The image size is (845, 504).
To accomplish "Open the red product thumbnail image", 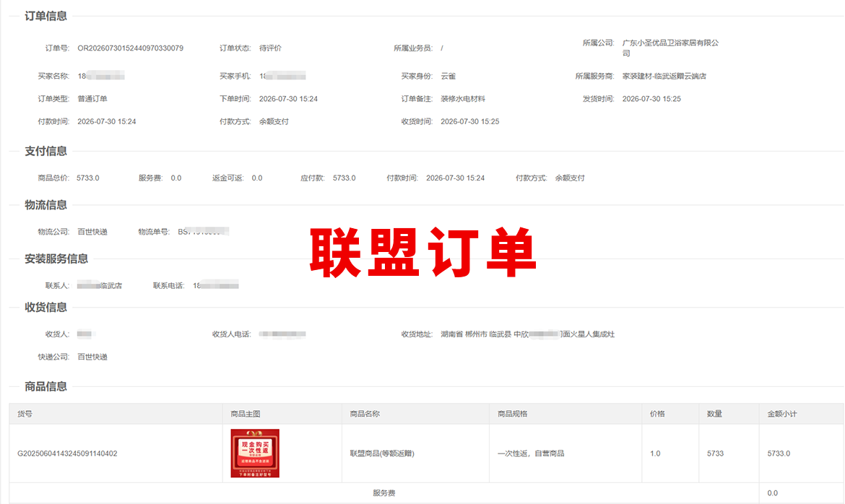I will click(x=255, y=453).
